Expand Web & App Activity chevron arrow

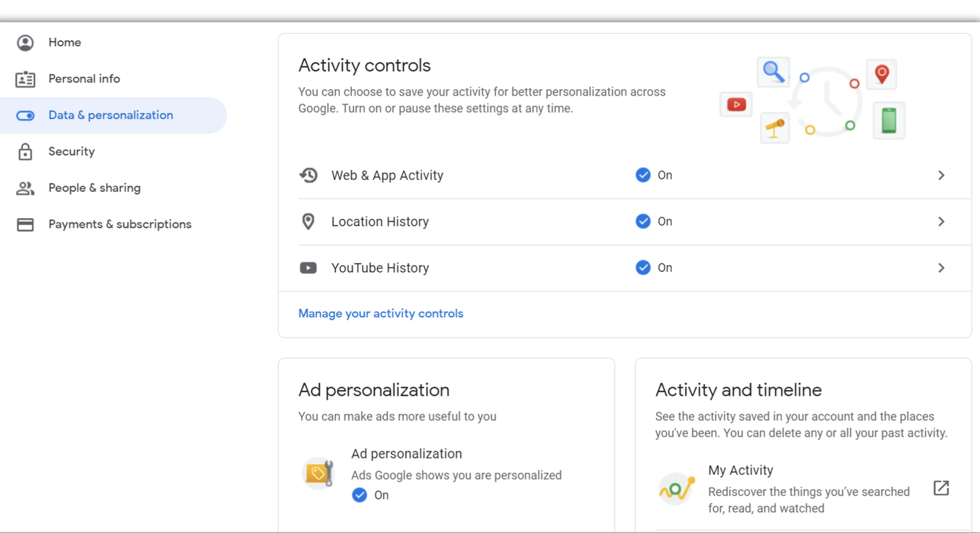941,175
